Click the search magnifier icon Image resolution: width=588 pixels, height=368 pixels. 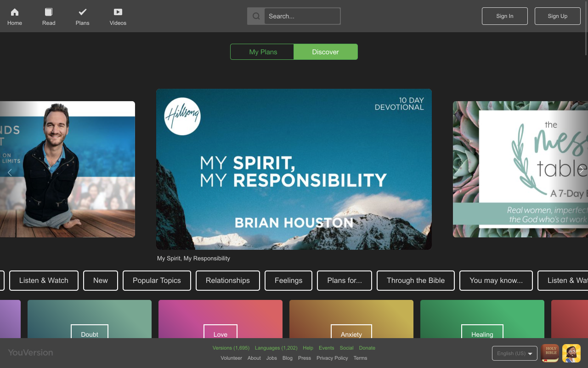[x=256, y=16]
